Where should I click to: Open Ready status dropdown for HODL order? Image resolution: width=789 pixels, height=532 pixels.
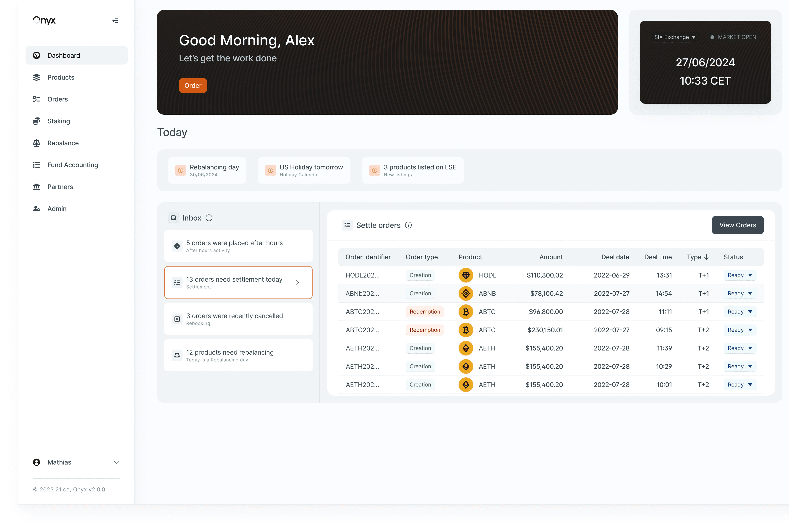coord(740,275)
